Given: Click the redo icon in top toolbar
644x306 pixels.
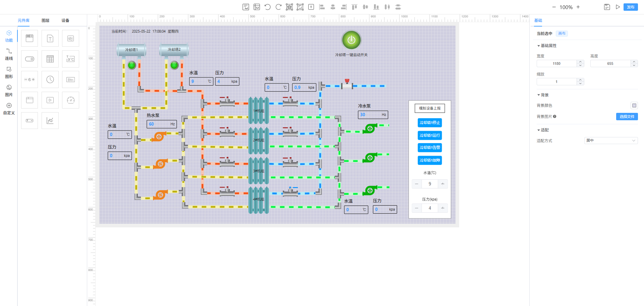Looking at the screenshot, I should click(278, 7).
